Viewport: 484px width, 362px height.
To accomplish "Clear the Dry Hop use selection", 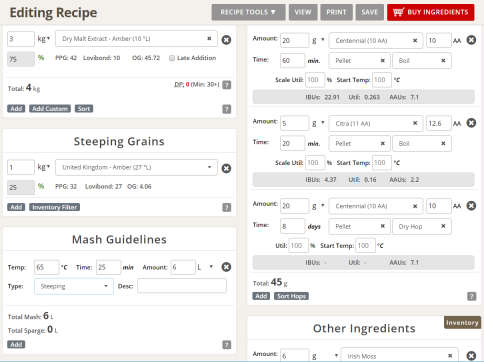I will click(x=443, y=226).
